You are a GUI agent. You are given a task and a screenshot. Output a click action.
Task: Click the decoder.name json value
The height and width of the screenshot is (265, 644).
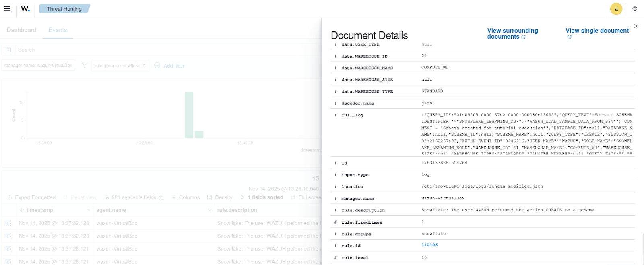[427, 103]
